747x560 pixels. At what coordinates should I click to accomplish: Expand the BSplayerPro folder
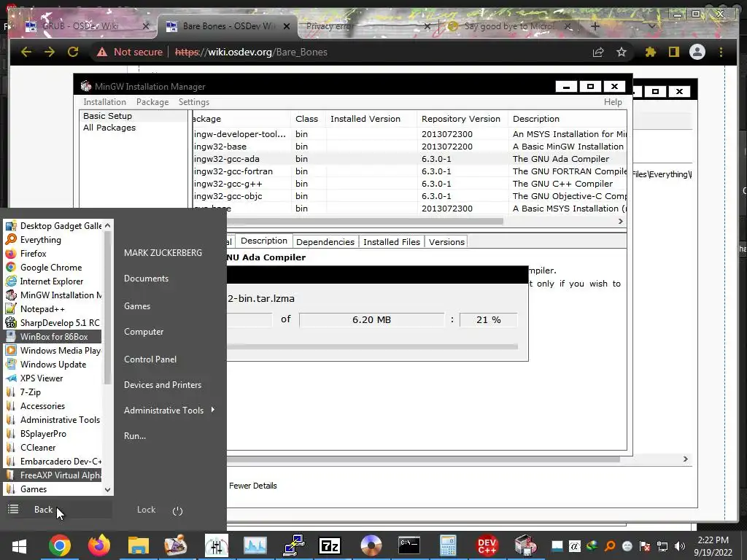53,433
